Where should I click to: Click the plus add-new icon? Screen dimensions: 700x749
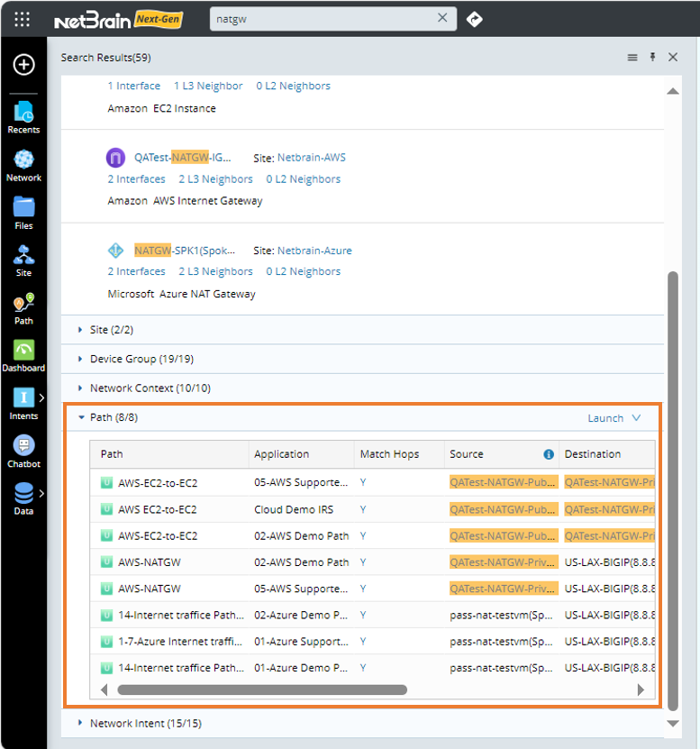pos(23,65)
